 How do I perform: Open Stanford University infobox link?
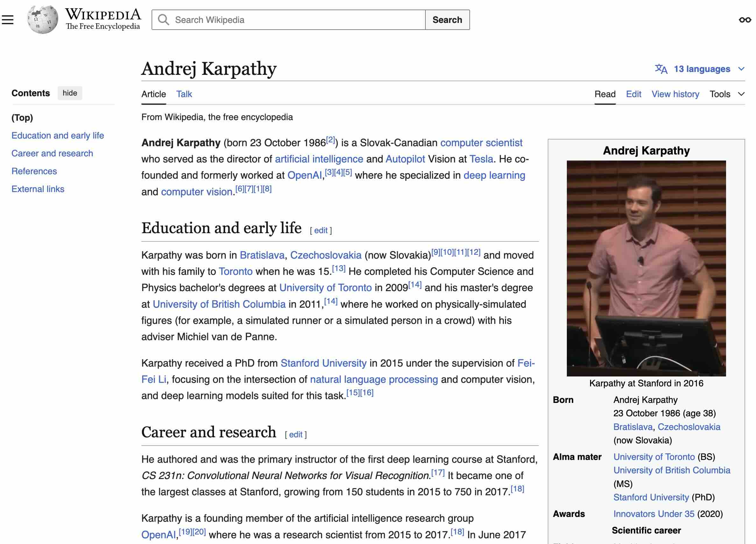651,498
